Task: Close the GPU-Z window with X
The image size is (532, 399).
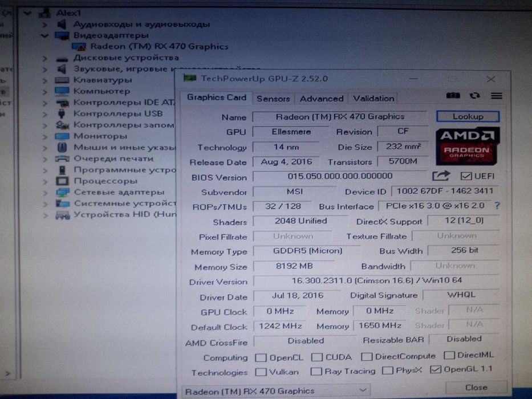Action: (x=490, y=79)
